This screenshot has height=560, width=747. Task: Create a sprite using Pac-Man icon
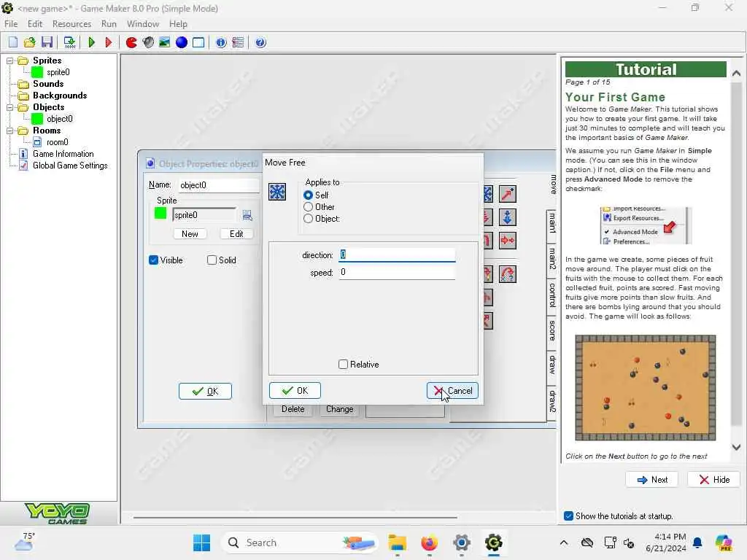[x=131, y=42]
